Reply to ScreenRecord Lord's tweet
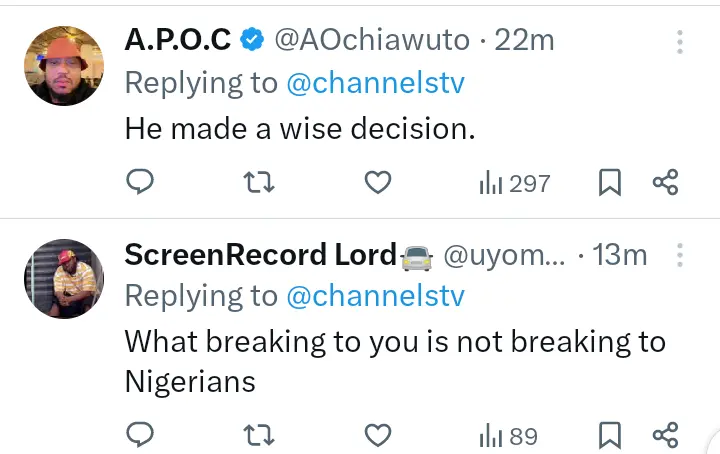Image resolution: width=720 pixels, height=454 pixels. click(141, 435)
